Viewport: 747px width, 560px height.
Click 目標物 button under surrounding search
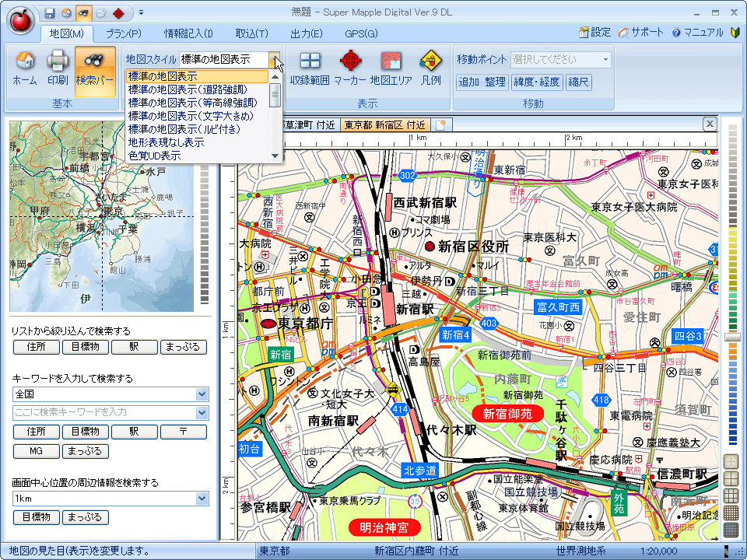[x=37, y=517]
